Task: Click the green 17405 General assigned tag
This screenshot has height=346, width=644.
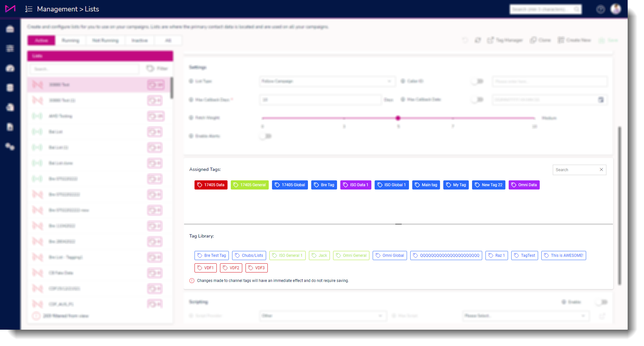Action: 250,185
